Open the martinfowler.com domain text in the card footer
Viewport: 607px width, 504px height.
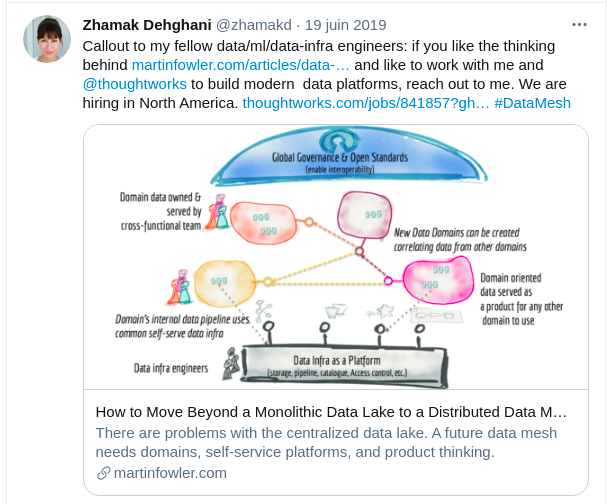[x=171, y=473]
